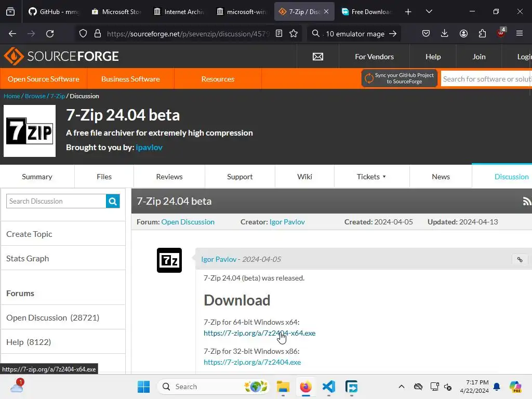This screenshot has width=532, height=399.
Task: Open Firefox View tabs overview icon
Action: pyautogui.click(x=10, y=12)
